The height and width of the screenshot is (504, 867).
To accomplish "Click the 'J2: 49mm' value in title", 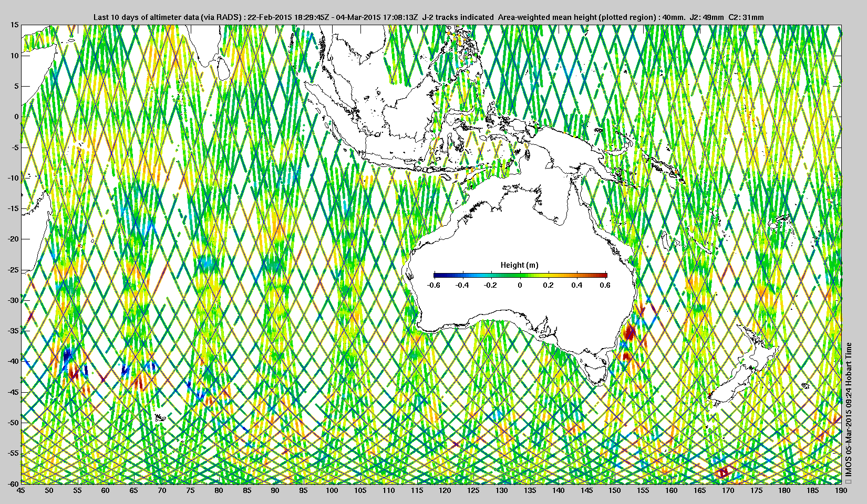I will [x=708, y=17].
